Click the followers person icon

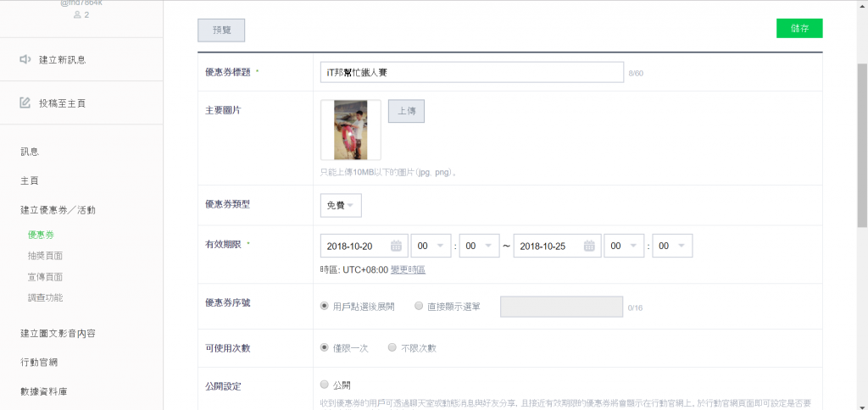pyautogui.click(x=77, y=15)
